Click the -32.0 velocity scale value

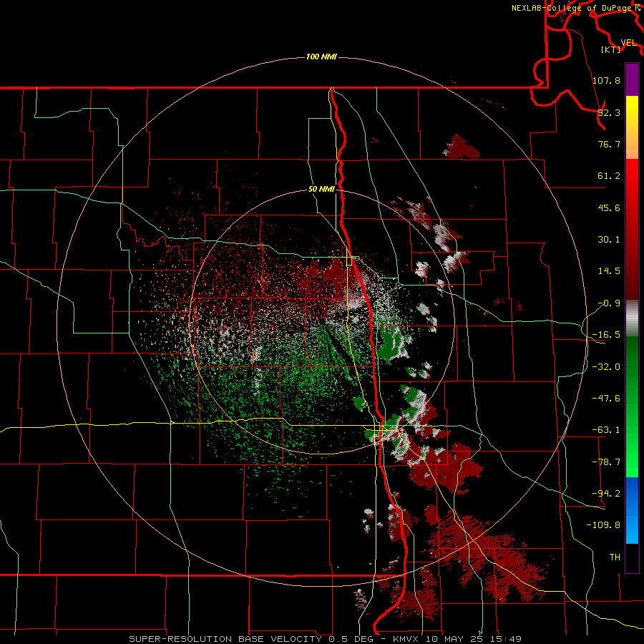tap(606, 367)
